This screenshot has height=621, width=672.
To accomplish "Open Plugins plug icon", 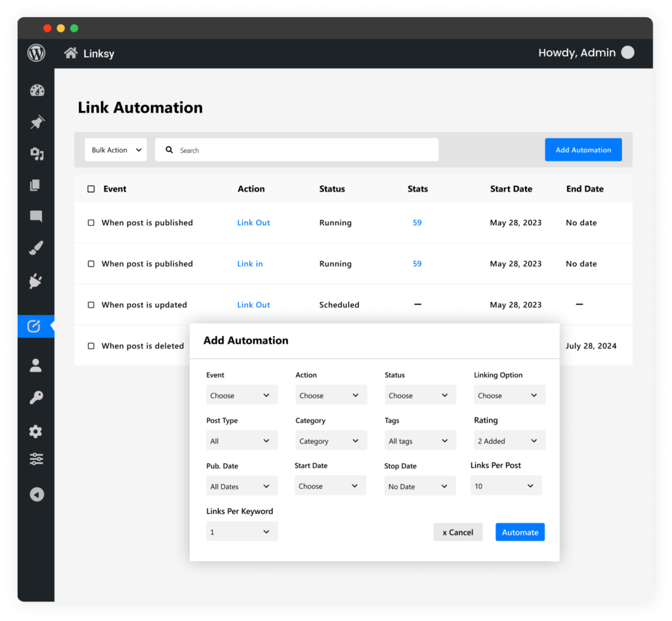I will [35, 281].
